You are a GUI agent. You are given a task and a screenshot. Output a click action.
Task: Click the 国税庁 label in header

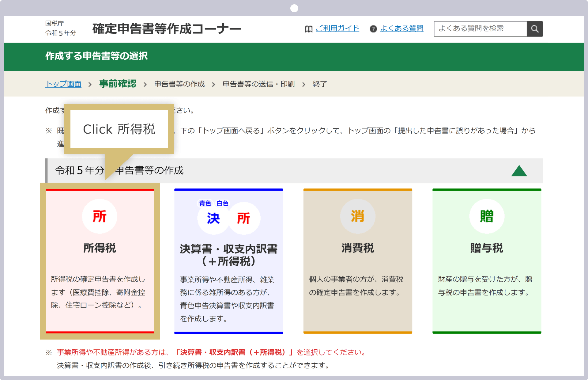pos(55,24)
